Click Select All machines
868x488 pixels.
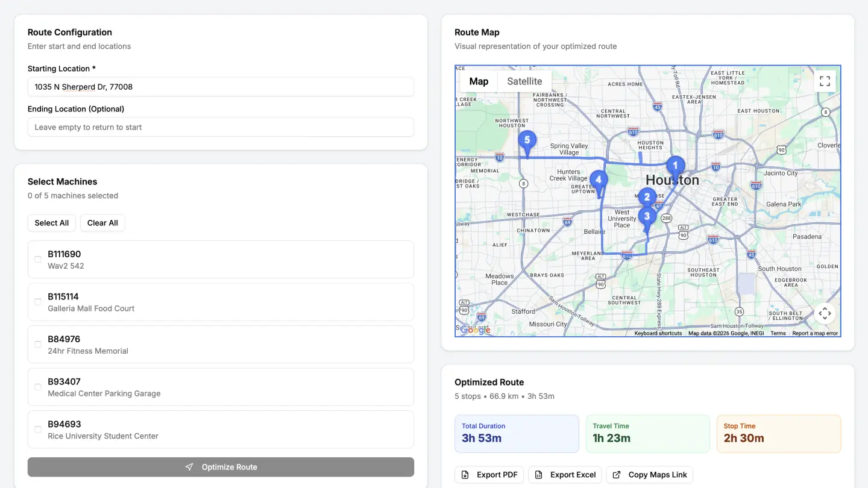click(51, 223)
